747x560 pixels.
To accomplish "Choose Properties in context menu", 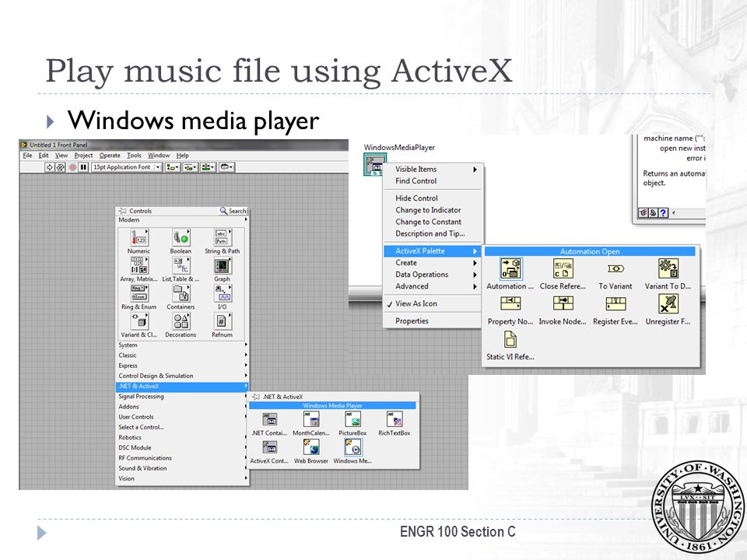I will click(433, 321).
